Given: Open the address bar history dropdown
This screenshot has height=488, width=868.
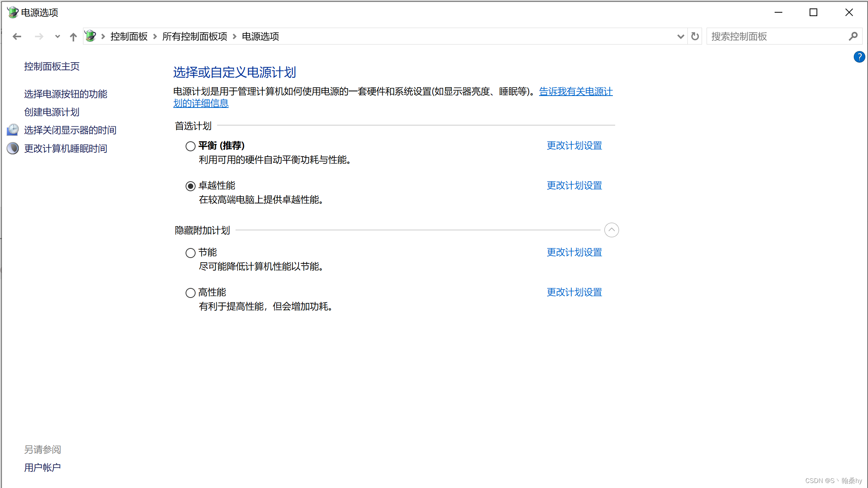Looking at the screenshot, I should click(680, 36).
